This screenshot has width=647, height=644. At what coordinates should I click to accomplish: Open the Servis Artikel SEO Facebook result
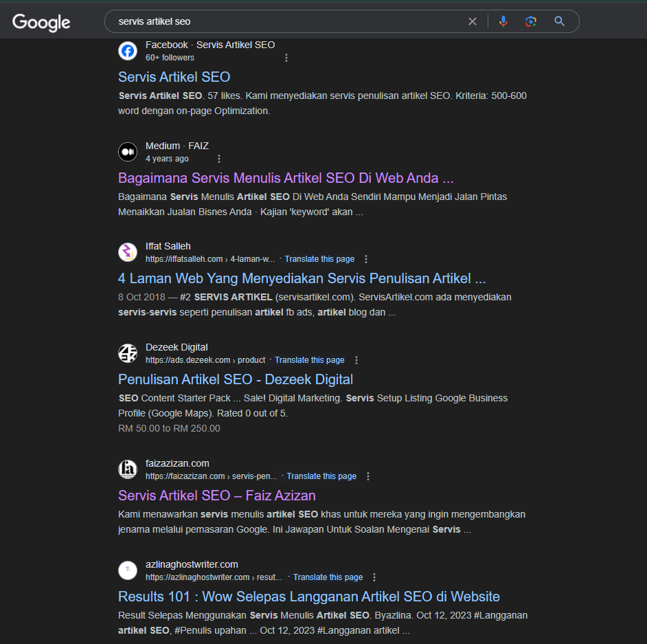174,77
